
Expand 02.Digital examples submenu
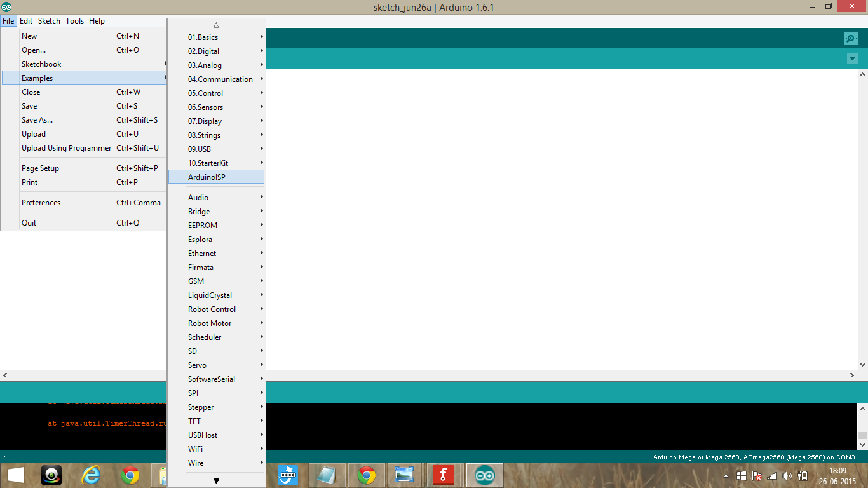(216, 51)
